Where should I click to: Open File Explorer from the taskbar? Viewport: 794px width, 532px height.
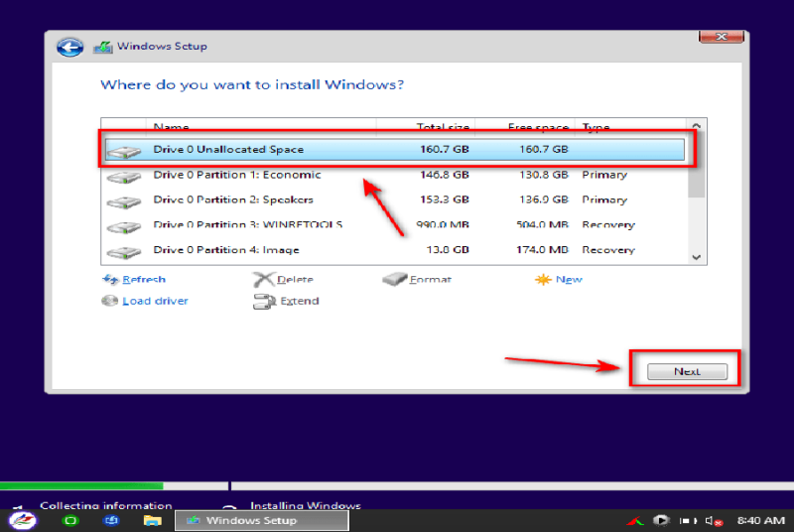point(152,521)
